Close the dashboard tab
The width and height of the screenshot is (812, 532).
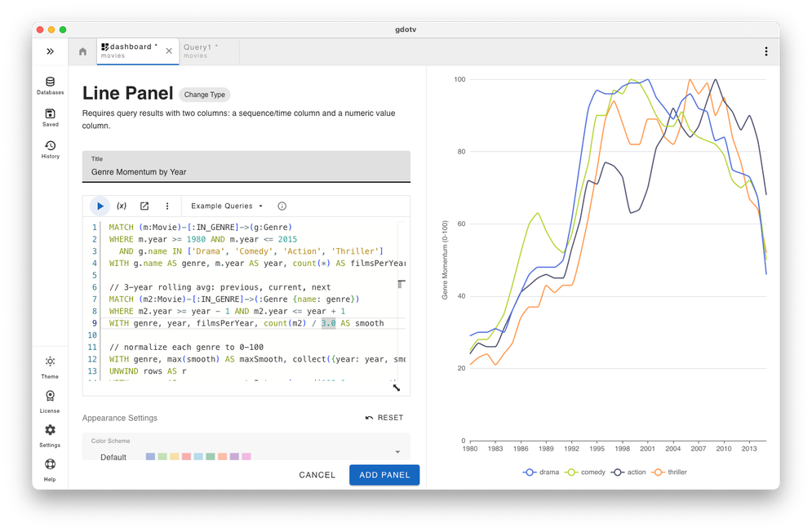click(169, 51)
